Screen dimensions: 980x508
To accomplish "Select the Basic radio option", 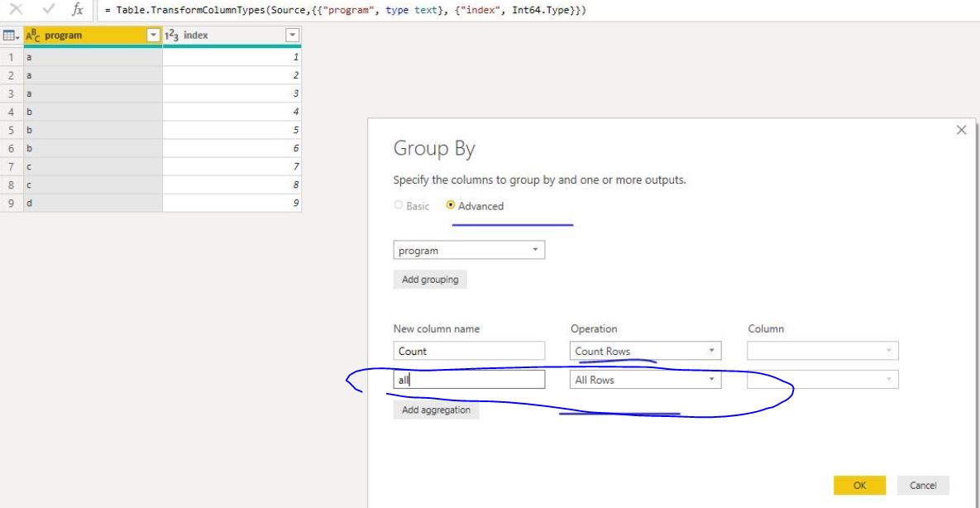I will coord(398,205).
